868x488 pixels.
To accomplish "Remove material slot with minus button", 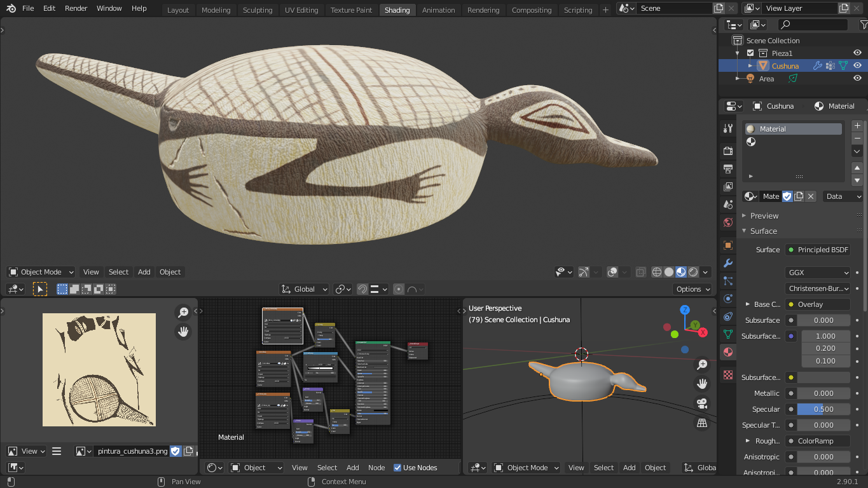I will [x=857, y=138].
